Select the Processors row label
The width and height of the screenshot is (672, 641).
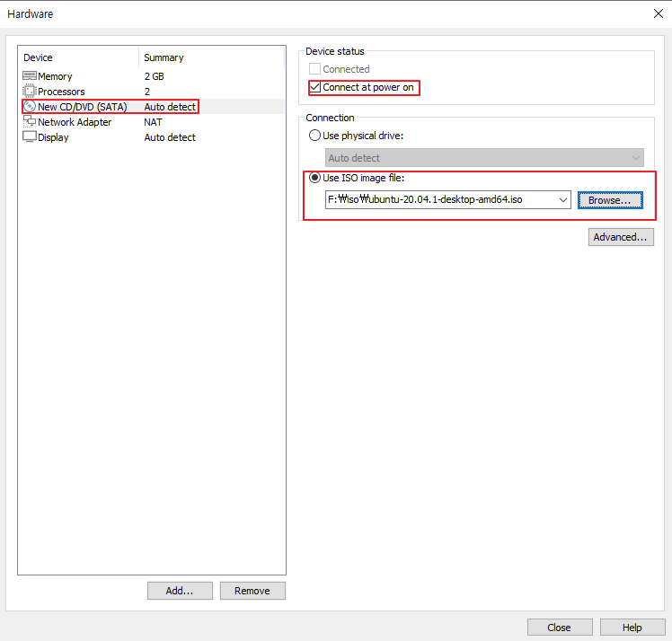(x=61, y=92)
